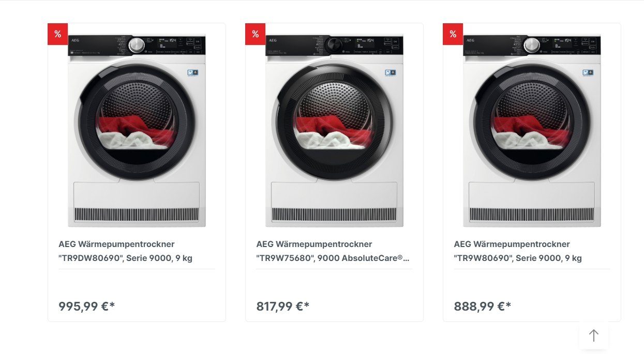Click the vent grille on TR9W80690 dryer
644x354 pixels.
(532, 214)
